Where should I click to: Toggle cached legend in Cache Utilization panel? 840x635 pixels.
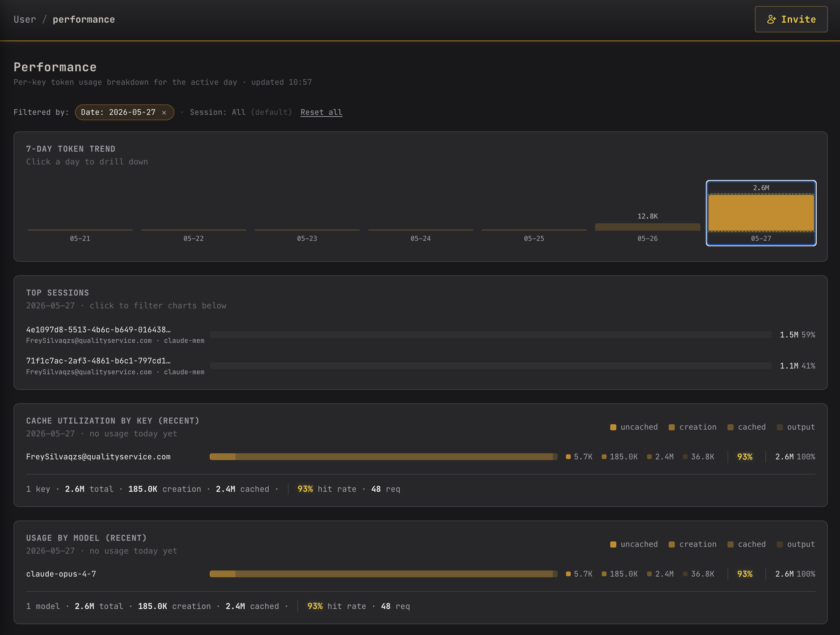tap(747, 427)
